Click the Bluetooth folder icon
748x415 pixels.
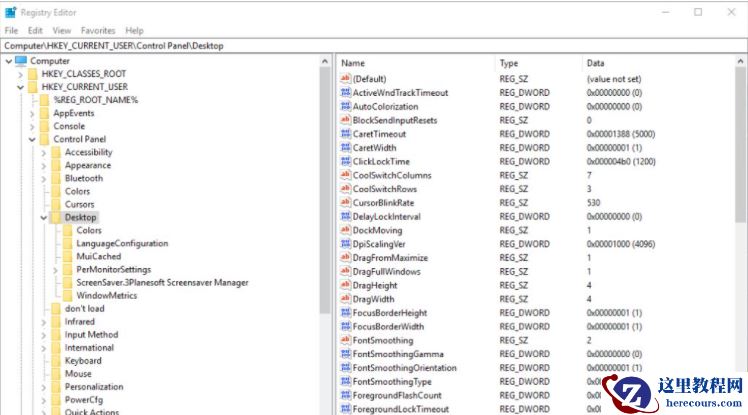coord(56,178)
